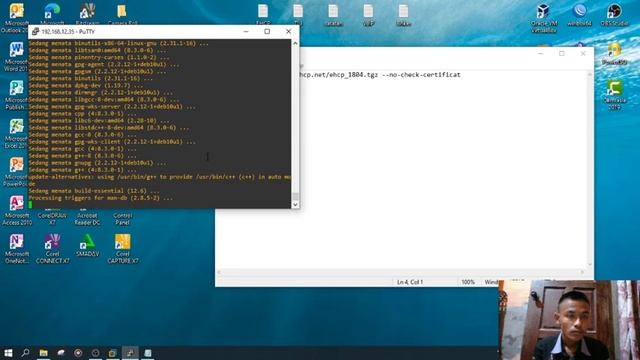Open File Explorer from taskbar

click(x=43, y=353)
